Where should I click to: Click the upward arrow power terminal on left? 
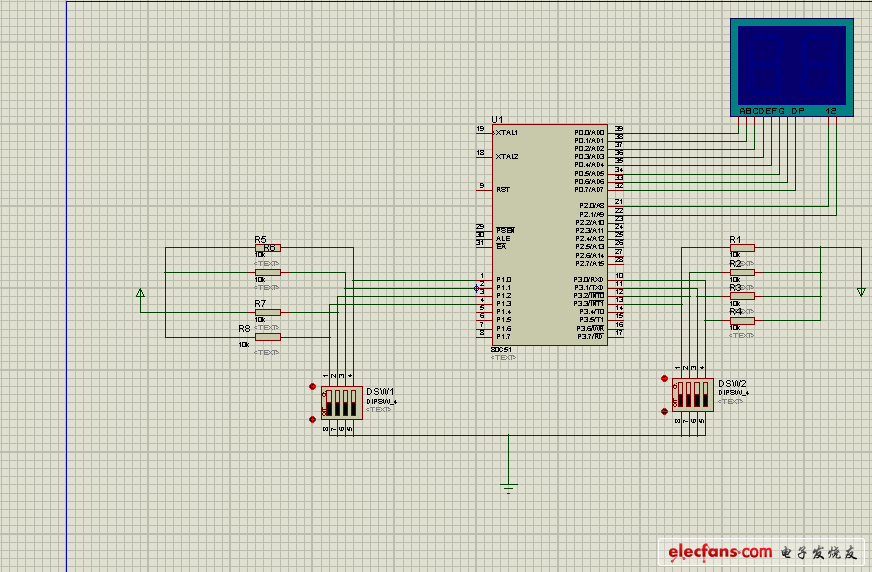[x=140, y=293]
